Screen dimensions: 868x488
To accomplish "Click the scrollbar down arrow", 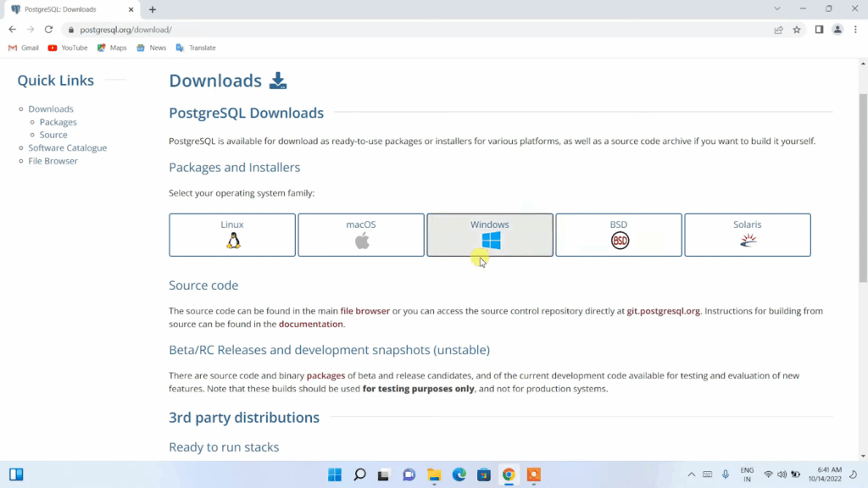I will (863, 457).
